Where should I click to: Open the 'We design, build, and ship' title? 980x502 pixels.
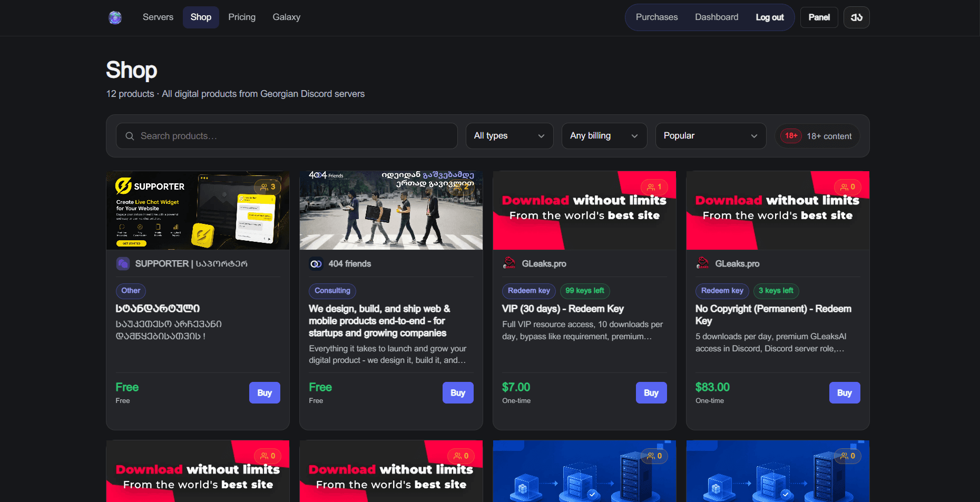[x=379, y=321]
